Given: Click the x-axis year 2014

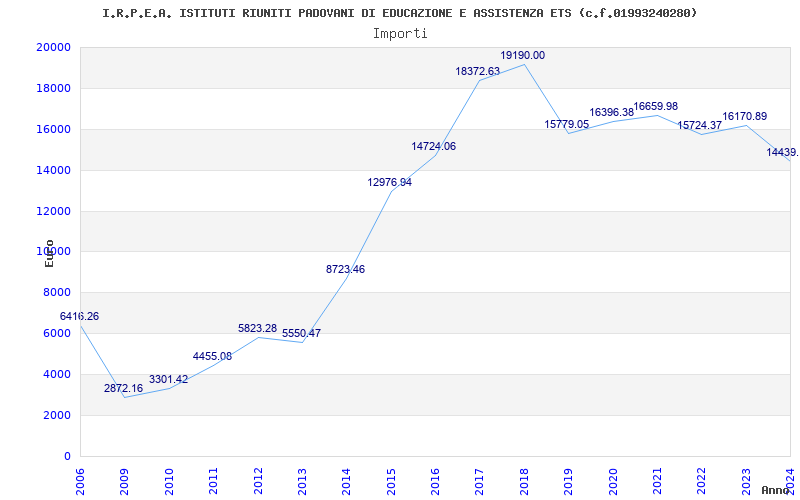Looking at the screenshot, I should tap(346, 481).
